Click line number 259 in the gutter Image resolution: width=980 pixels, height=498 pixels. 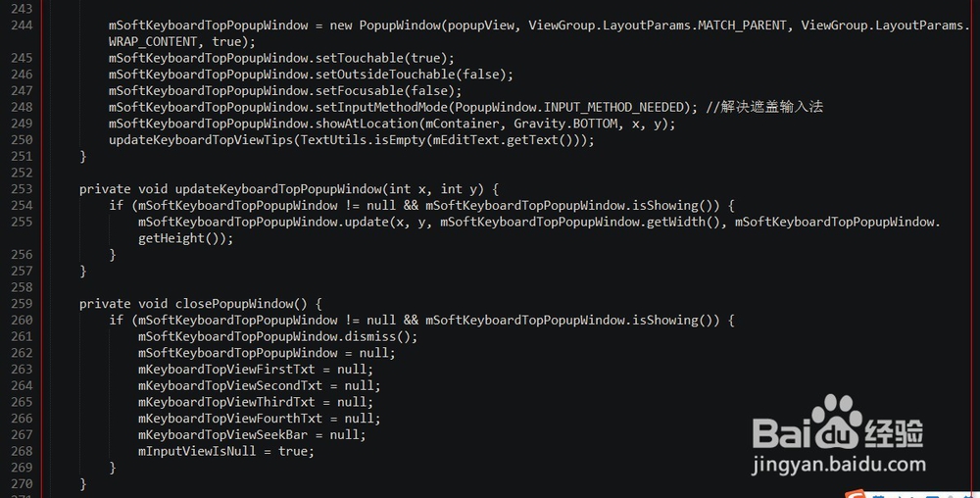(x=22, y=304)
